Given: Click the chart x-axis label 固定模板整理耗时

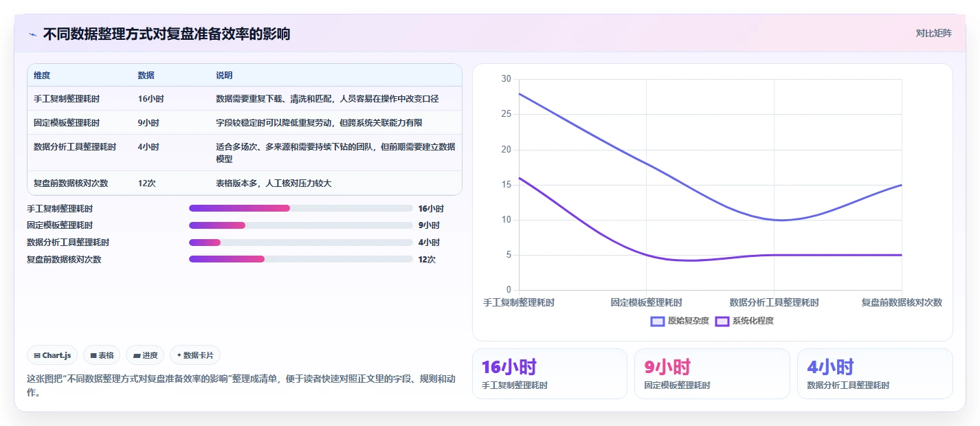Looking at the screenshot, I should [646, 302].
